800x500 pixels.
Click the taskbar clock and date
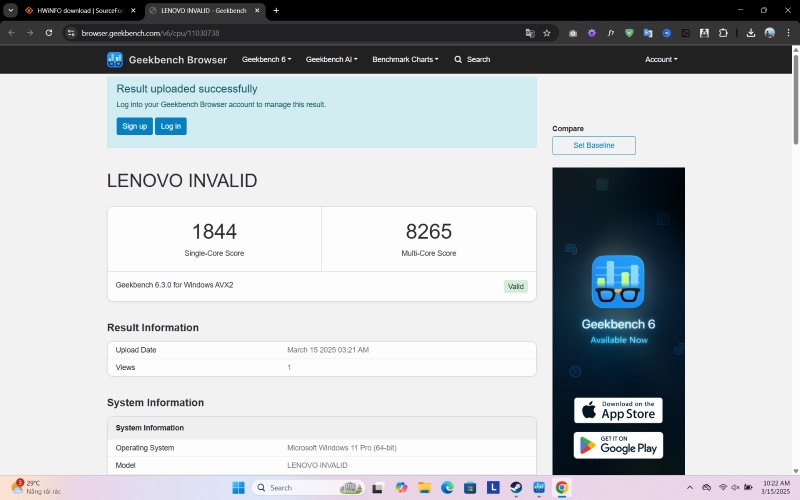[x=776, y=487]
